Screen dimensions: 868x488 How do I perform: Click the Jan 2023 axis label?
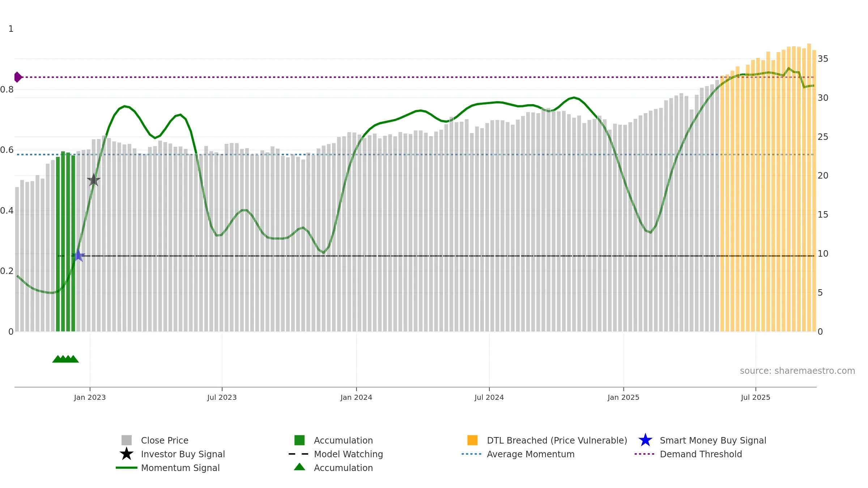click(x=90, y=397)
